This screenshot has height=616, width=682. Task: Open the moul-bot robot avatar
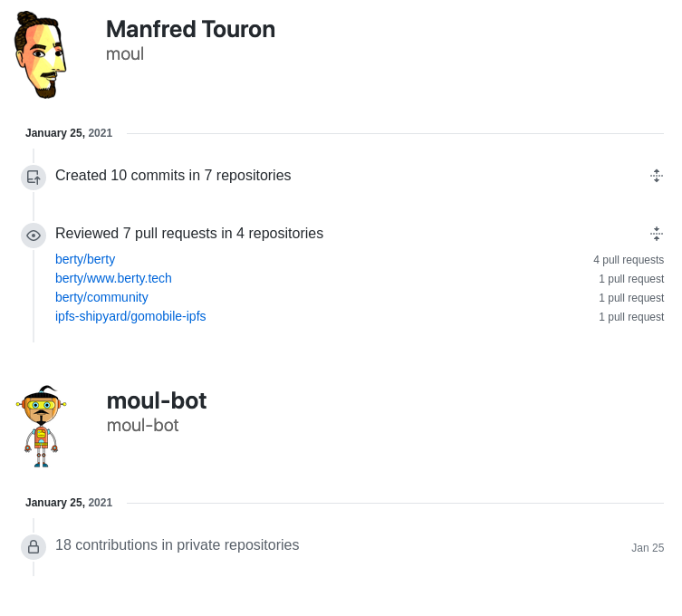coord(41,426)
